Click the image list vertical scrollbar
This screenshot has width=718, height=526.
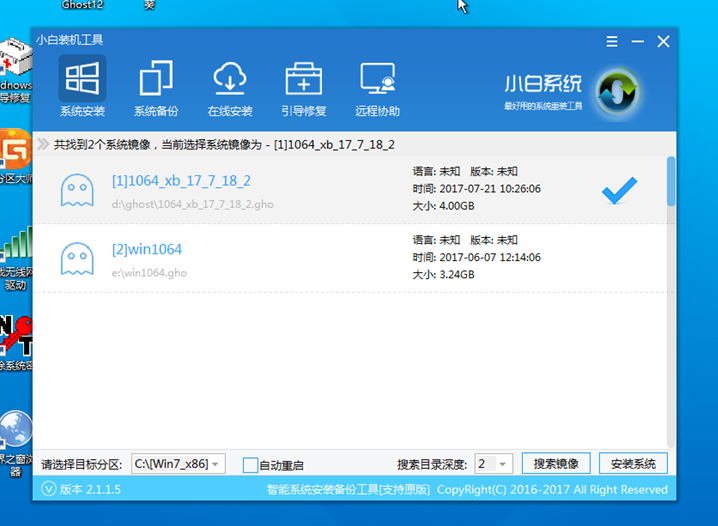671,181
